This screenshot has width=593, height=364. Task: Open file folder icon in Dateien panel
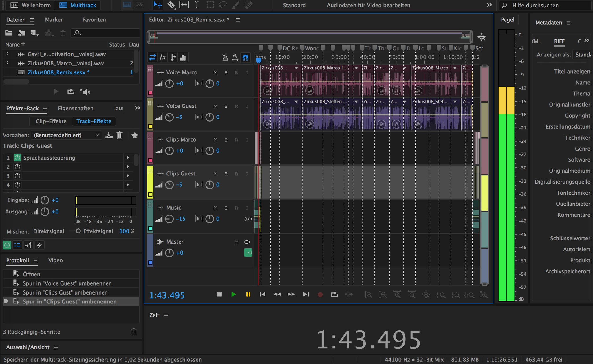[x=9, y=33]
